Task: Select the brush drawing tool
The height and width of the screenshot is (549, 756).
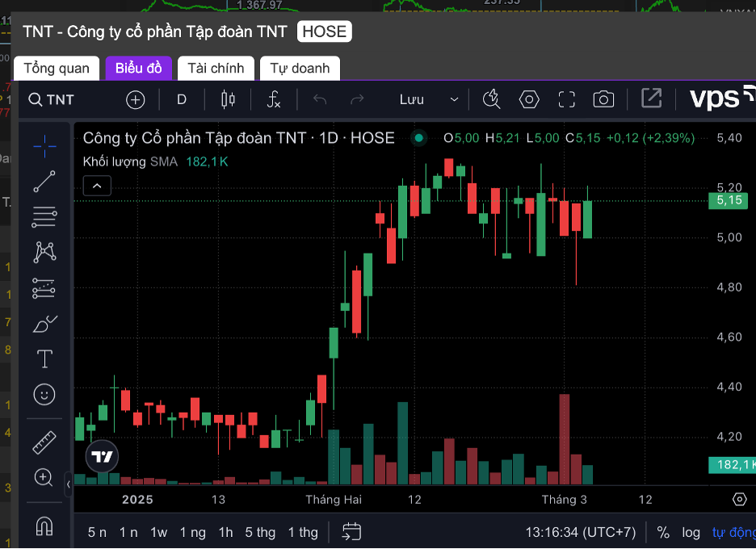Action: (44, 323)
